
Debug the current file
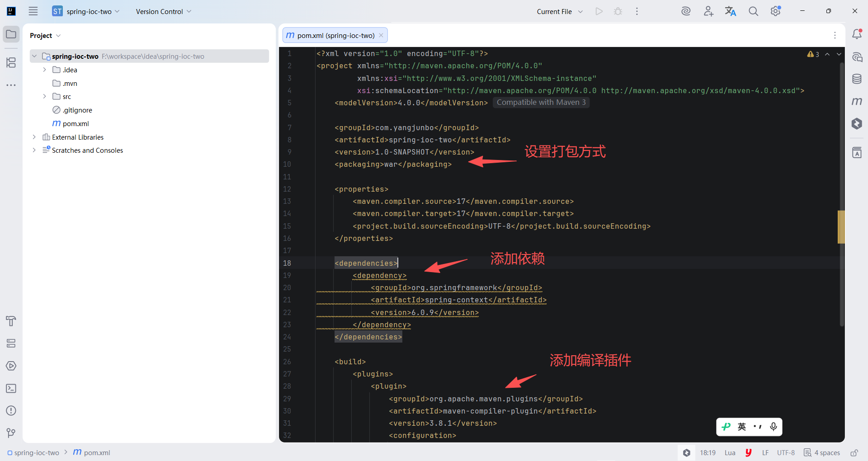click(618, 11)
